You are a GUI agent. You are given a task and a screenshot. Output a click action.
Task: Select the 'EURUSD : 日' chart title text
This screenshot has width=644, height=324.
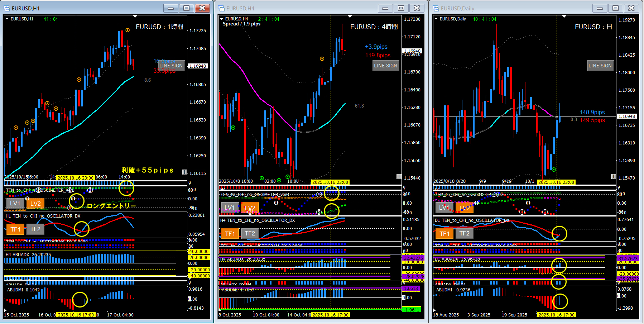(x=593, y=27)
